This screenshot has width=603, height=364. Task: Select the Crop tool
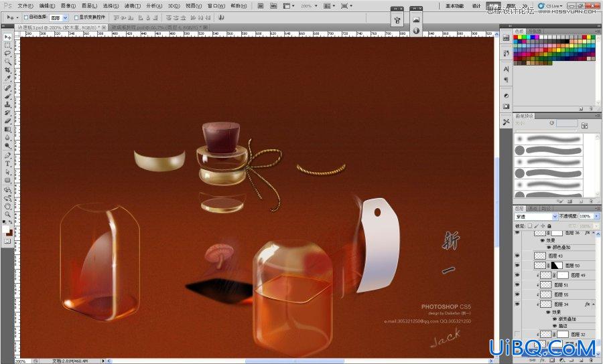pos(7,70)
